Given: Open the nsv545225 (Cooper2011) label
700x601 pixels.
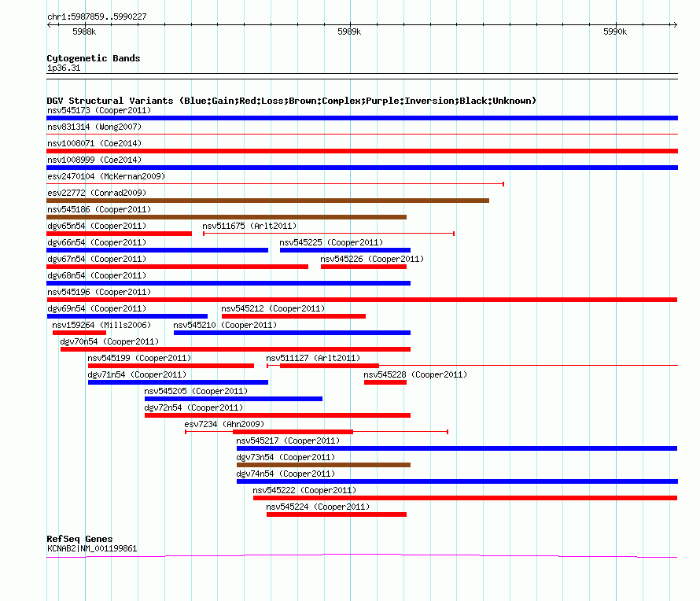Looking at the screenshot, I should [x=331, y=242].
